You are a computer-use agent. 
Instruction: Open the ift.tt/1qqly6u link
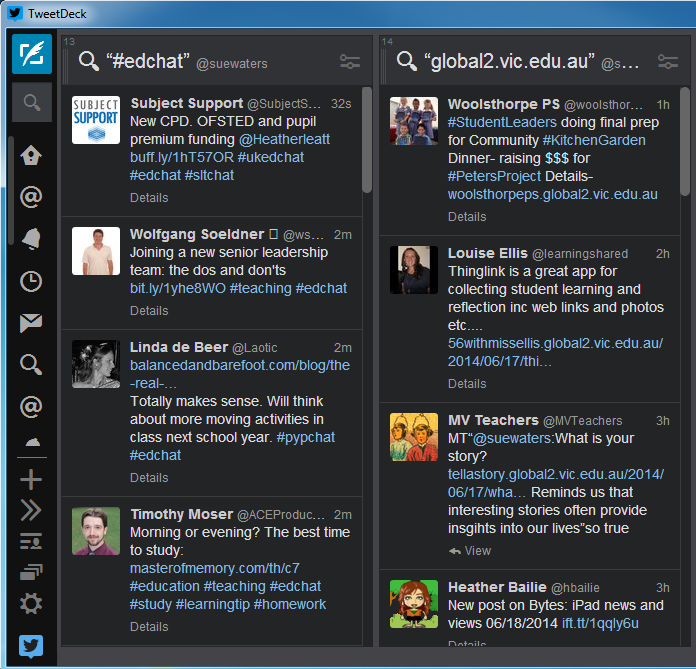pyautogui.click(x=600, y=623)
